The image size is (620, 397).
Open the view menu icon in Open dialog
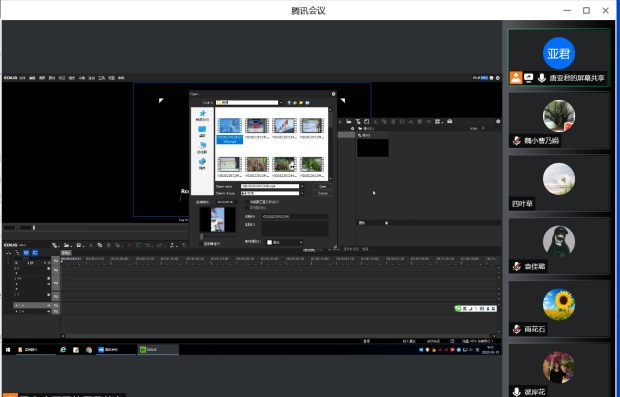(307, 103)
